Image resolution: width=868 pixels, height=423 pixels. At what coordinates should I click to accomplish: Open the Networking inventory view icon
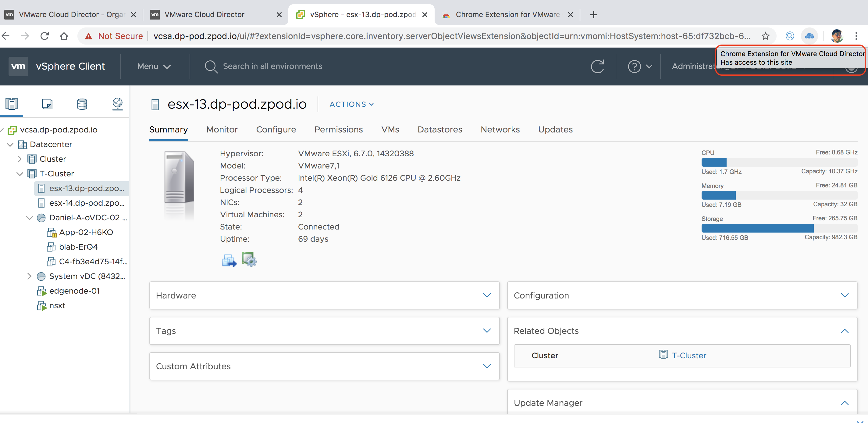point(117,104)
